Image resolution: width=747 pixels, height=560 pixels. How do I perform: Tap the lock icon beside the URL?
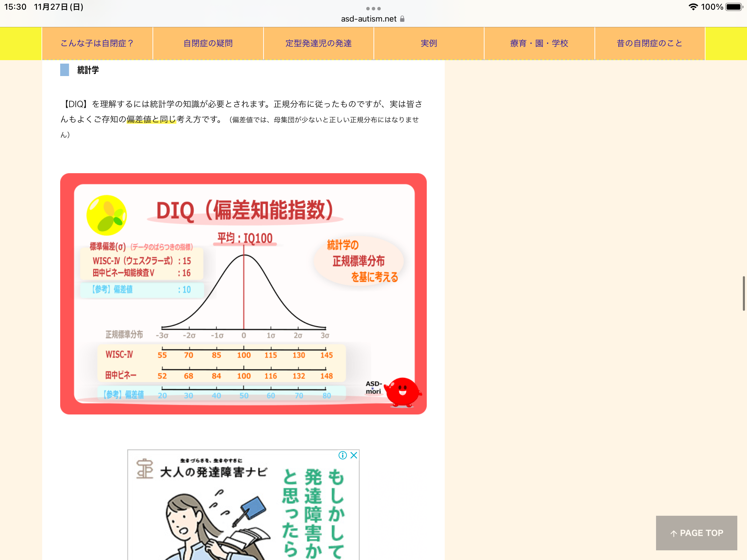click(x=402, y=19)
